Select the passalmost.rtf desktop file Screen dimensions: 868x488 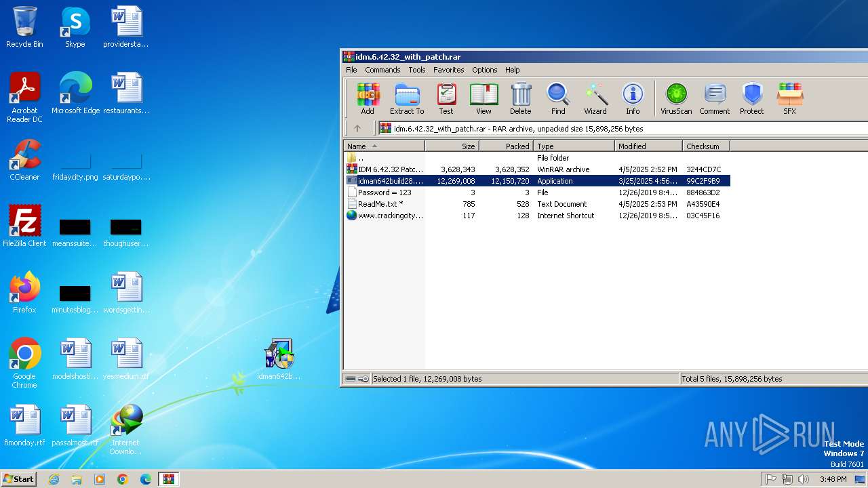point(75,426)
